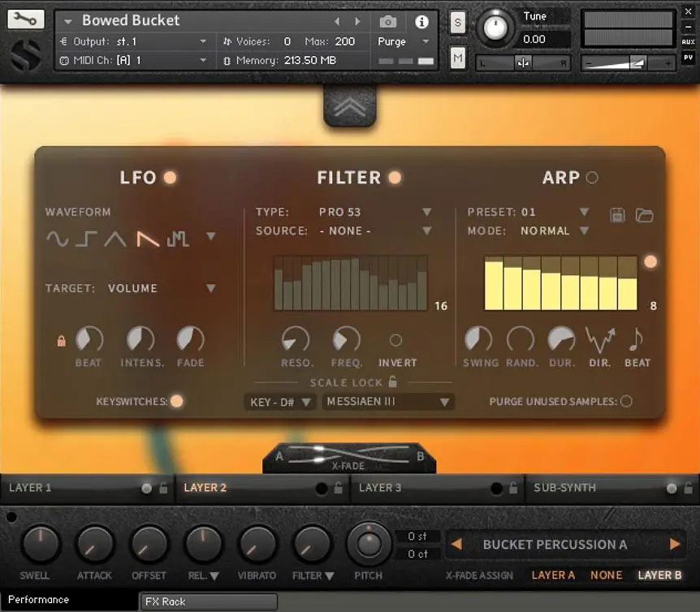Go to previous instrument preset arrow
700x612 pixels.
337,21
